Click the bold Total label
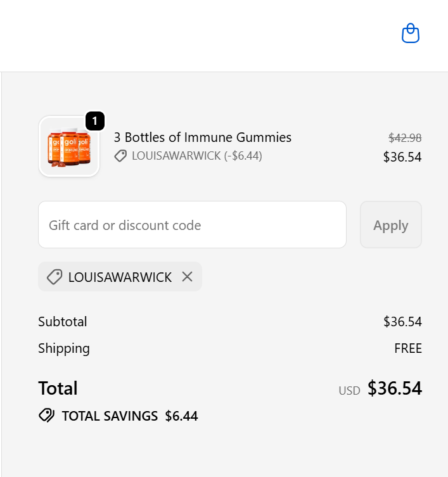The image size is (448, 477). point(58,388)
